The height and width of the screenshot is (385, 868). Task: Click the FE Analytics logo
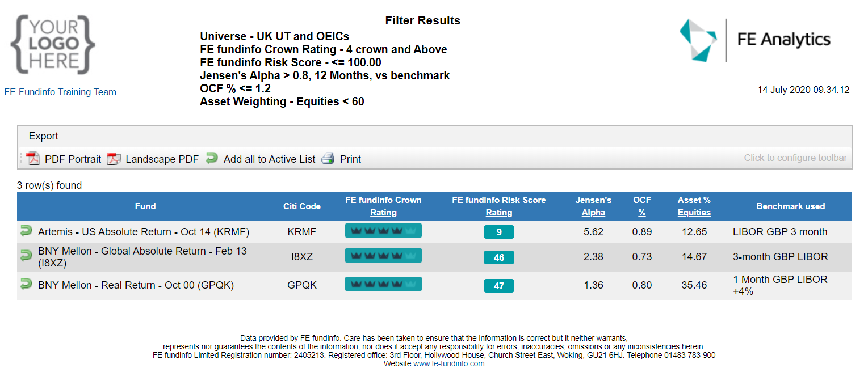(755, 40)
